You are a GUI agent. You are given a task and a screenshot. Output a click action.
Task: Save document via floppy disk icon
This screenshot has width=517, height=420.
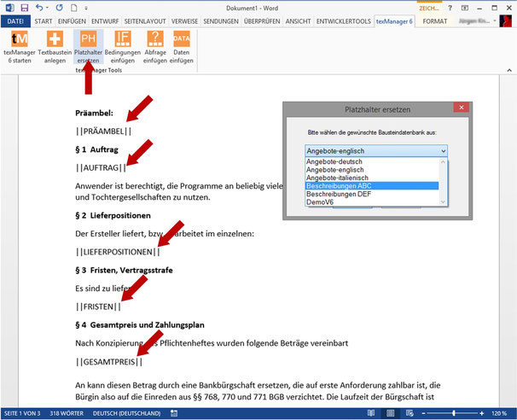(x=24, y=8)
